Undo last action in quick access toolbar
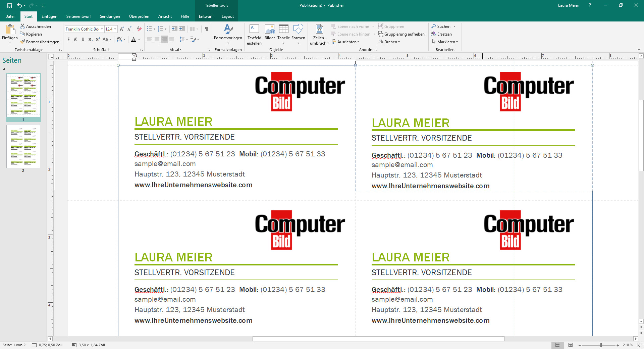Screen dimensions: 644x349 pyautogui.click(x=19, y=5)
